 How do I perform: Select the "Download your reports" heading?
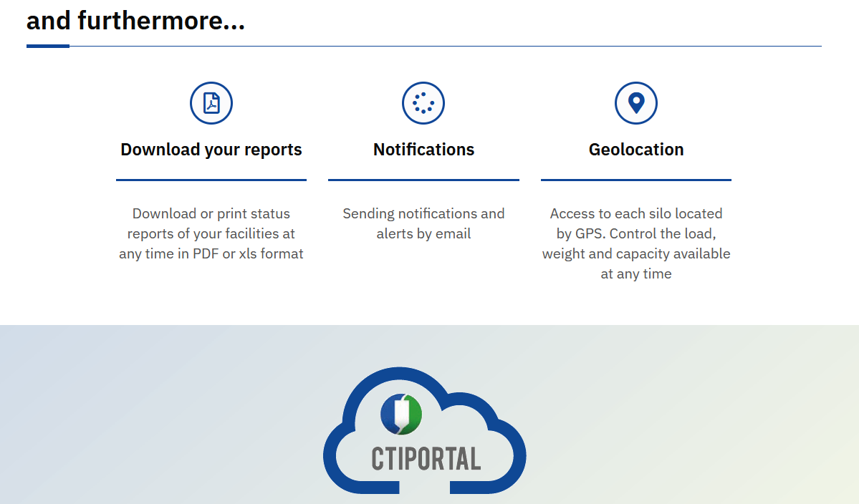click(x=211, y=150)
